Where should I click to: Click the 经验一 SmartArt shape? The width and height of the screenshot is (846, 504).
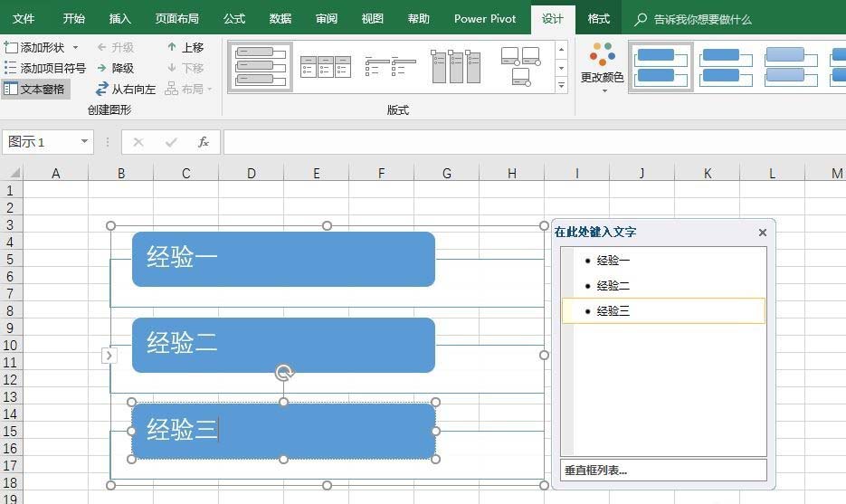(x=284, y=259)
